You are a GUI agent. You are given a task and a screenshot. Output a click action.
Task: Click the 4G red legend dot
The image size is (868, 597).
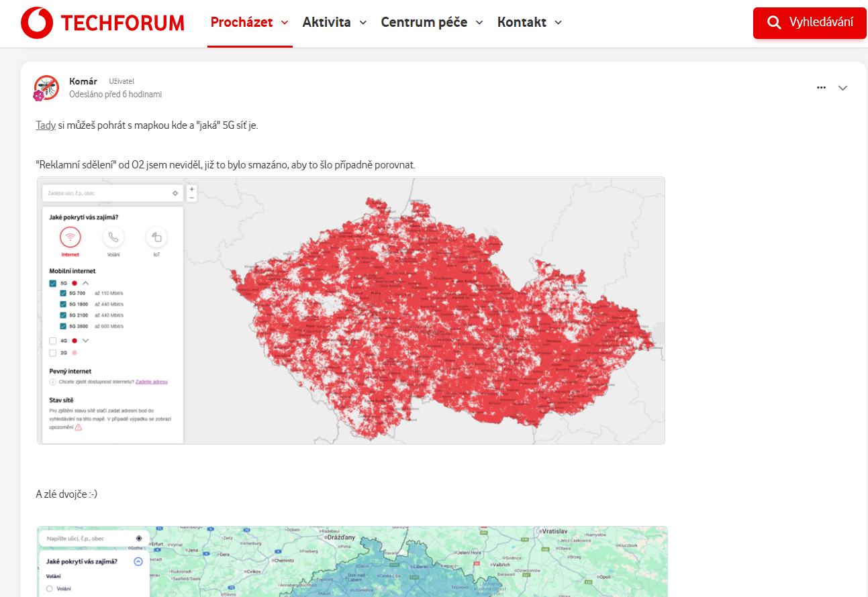pos(75,341)
